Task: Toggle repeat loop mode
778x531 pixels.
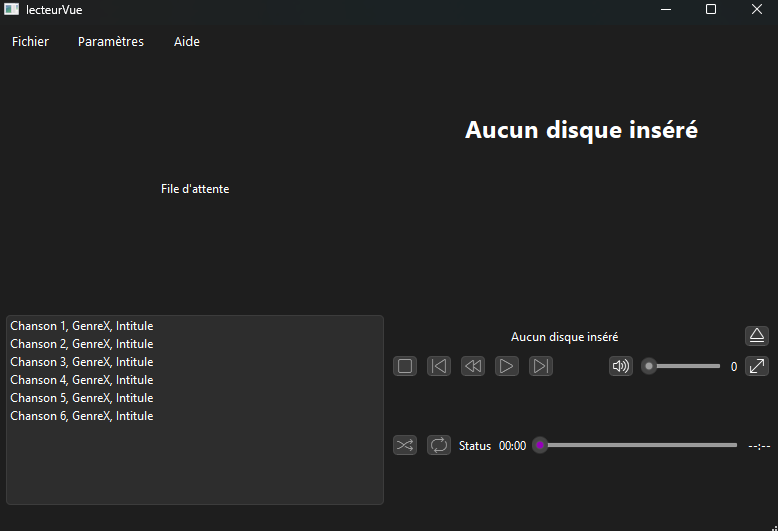Action: [x=439, y=445]
